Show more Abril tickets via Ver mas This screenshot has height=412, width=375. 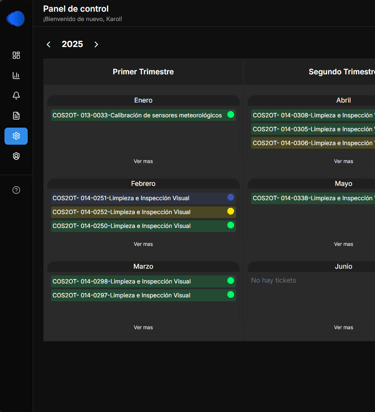(343, 161)
